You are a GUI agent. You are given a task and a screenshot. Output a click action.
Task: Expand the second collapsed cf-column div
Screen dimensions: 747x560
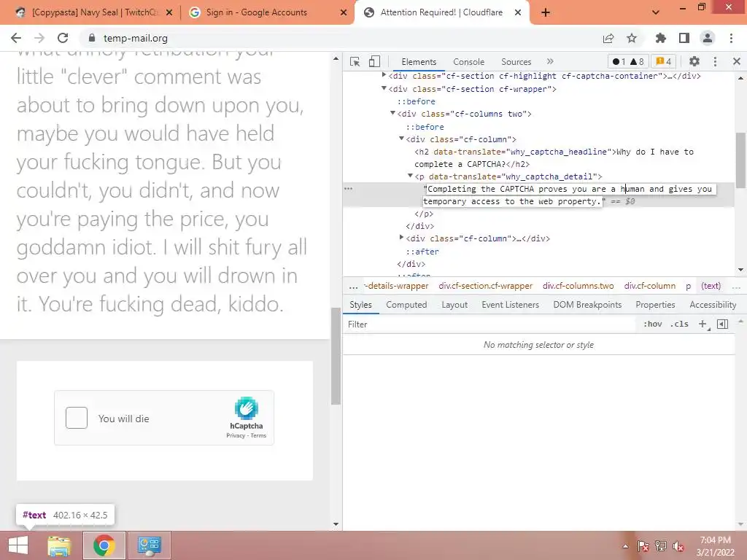(x=402, y=237)
